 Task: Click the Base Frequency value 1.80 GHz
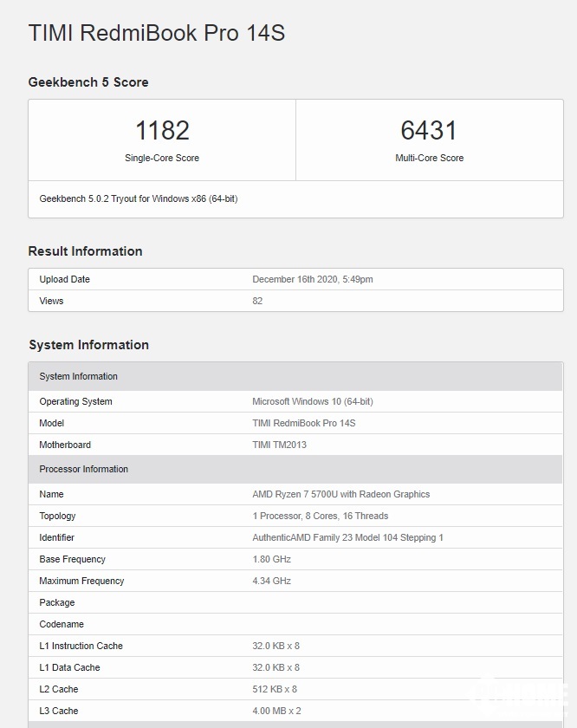pyautogui.click(x=271, y=559)
